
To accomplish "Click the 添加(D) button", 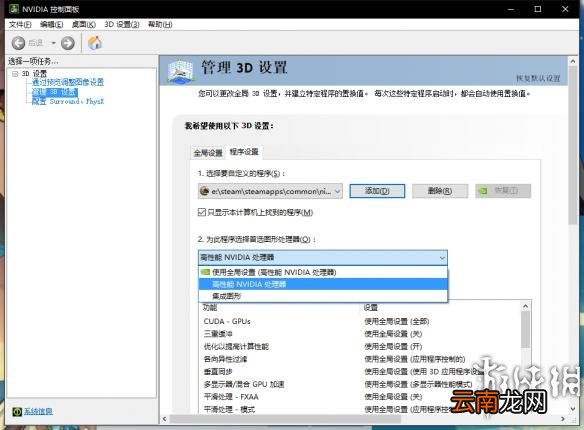I will (377, 191).
